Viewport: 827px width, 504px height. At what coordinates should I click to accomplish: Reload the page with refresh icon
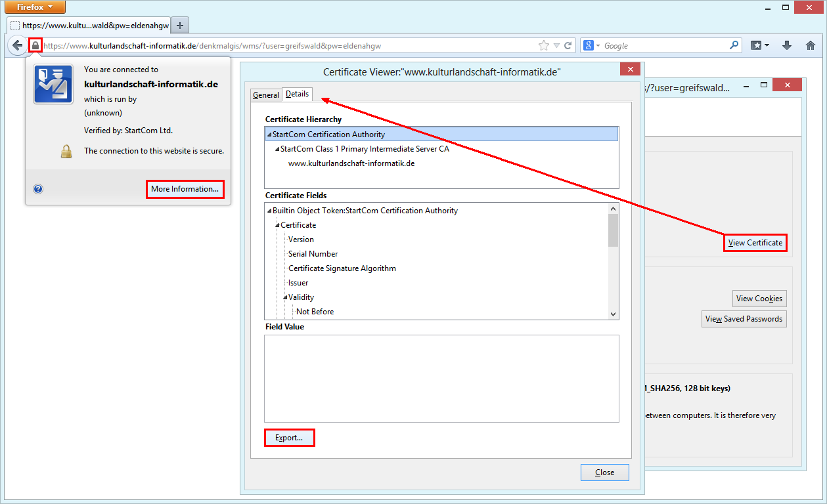click(567, 45)
